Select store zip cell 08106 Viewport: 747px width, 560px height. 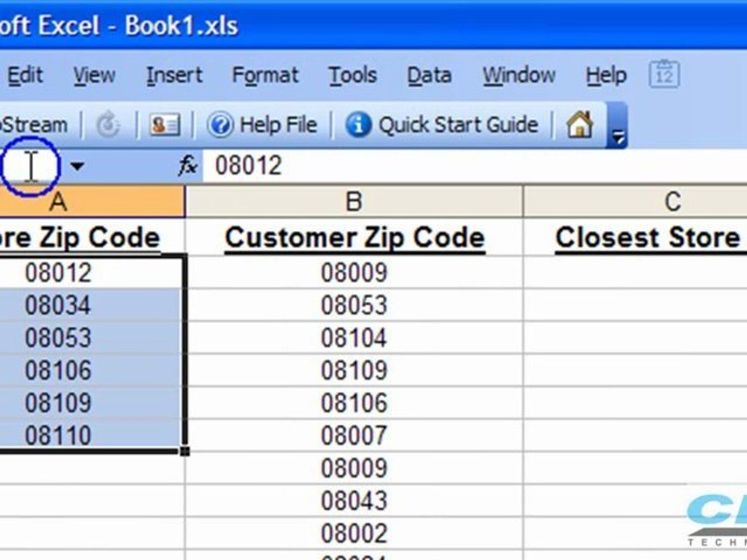coord(92,370)
